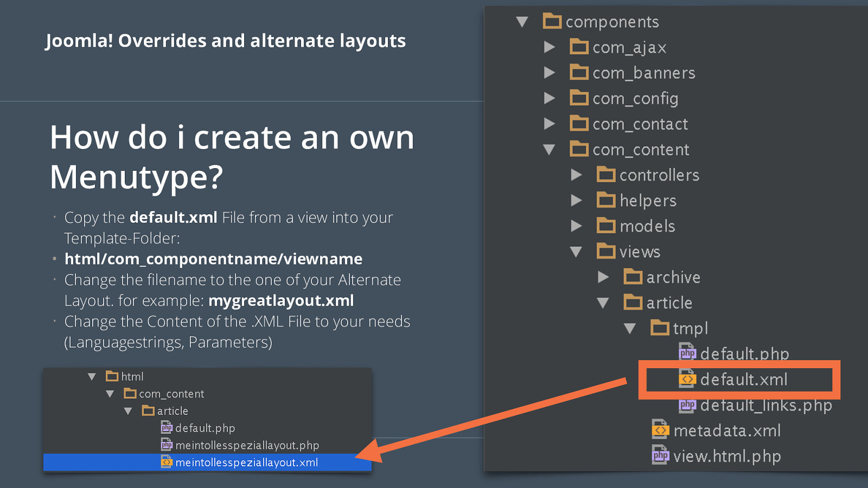Click the archive folder icon

click(633, 277)
